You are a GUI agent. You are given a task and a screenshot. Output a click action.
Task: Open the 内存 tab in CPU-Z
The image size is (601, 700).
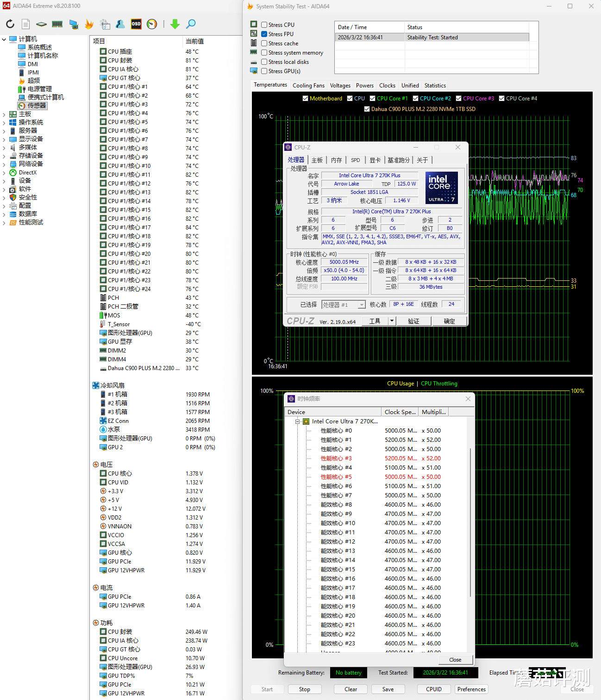[x=337, y=160]
